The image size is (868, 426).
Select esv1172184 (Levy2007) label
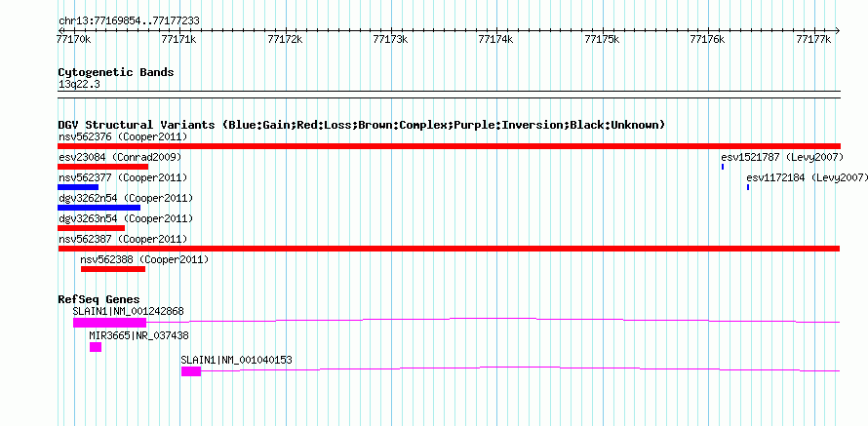tap(808, 177)
